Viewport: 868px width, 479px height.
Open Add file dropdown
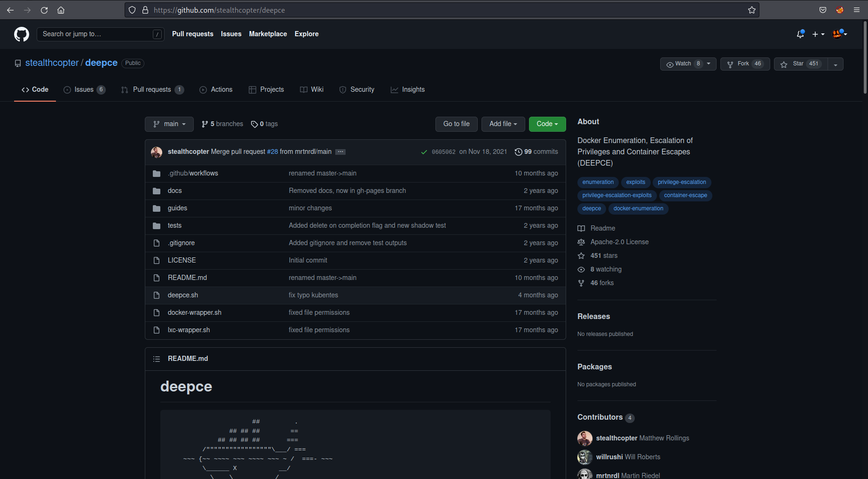click(503, 124)
